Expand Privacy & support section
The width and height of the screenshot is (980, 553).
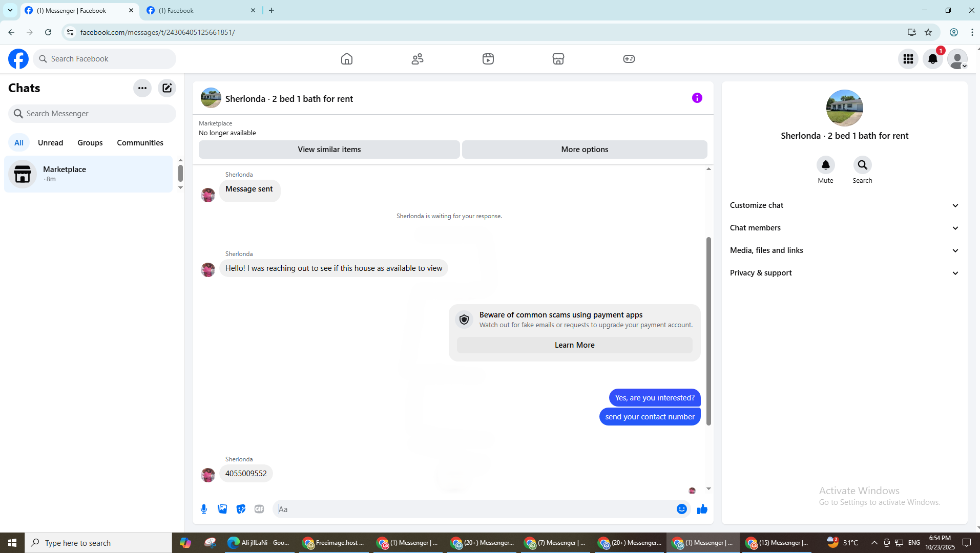[x=844, y=273]
